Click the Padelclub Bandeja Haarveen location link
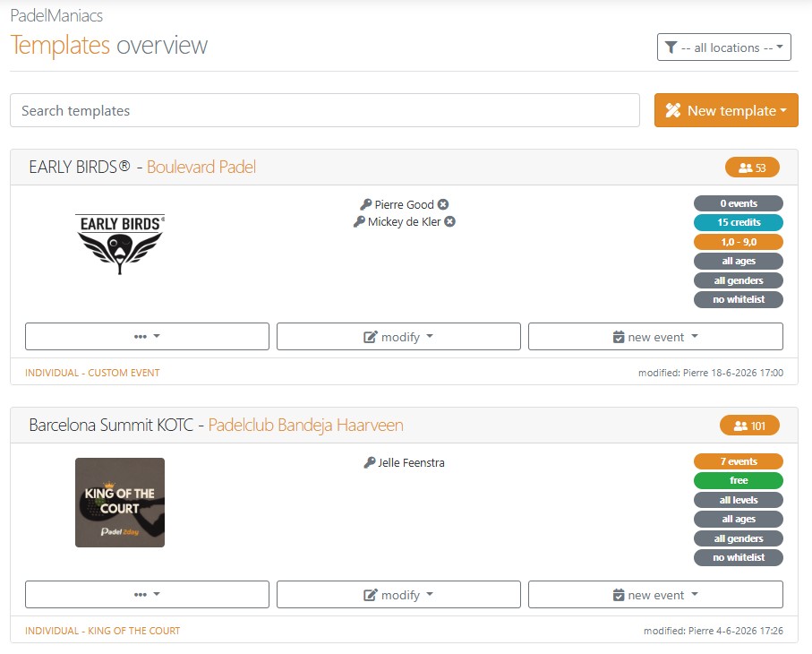Viewport: 812px width, 654px height. 305,425
